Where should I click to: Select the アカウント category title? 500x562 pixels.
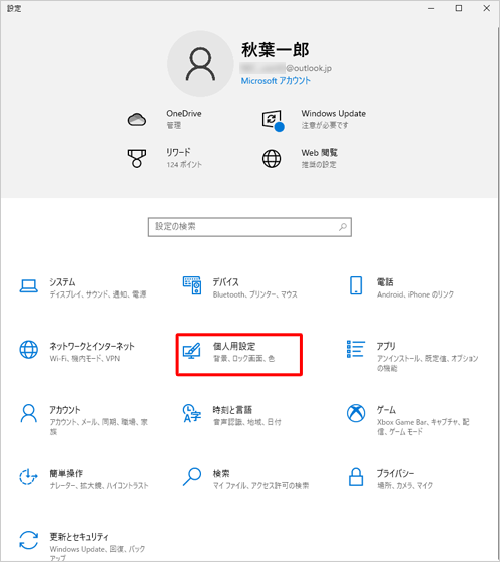click(x=65, y=410)
